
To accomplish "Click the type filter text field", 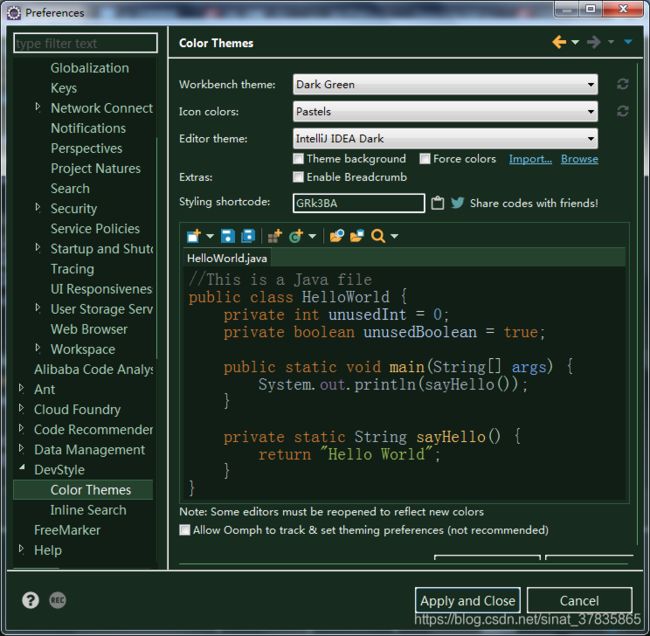I will (85, 43).
